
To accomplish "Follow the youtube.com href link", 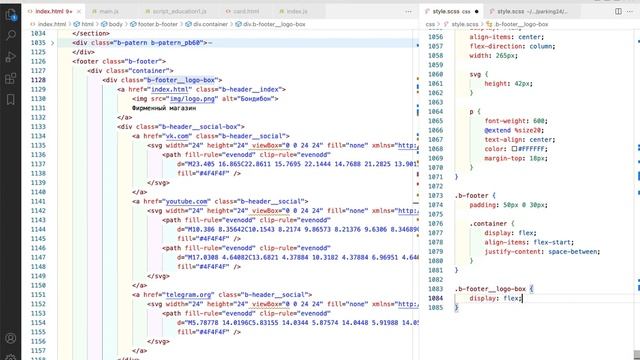I will click(187, 201).
